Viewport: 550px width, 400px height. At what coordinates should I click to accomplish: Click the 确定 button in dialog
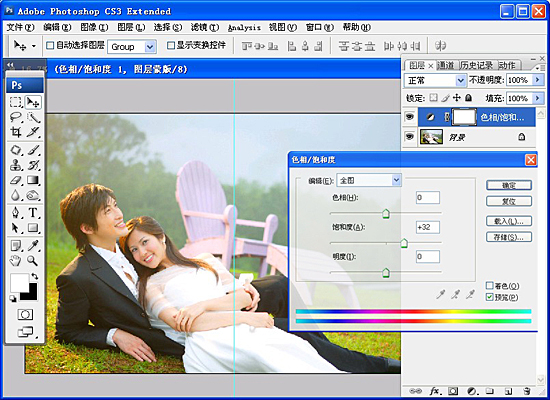tap(509, 185)
